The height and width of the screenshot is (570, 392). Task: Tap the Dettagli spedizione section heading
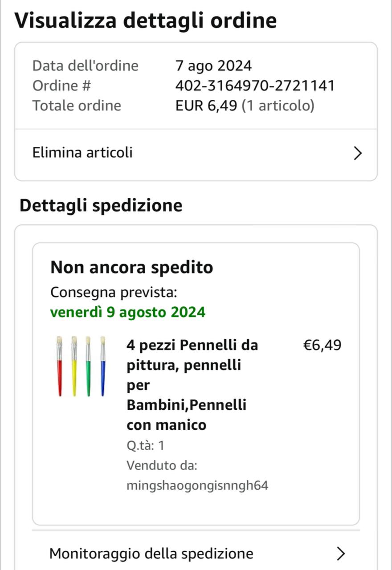101,206
